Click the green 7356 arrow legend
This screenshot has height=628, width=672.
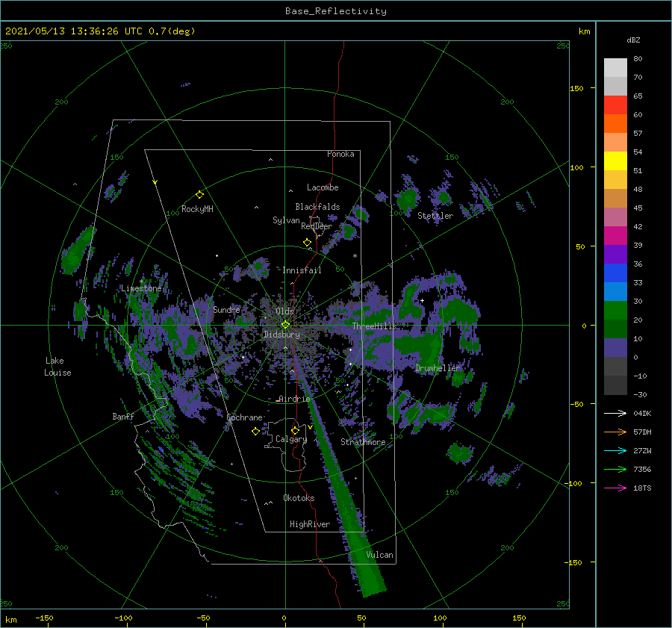[615, 470]
